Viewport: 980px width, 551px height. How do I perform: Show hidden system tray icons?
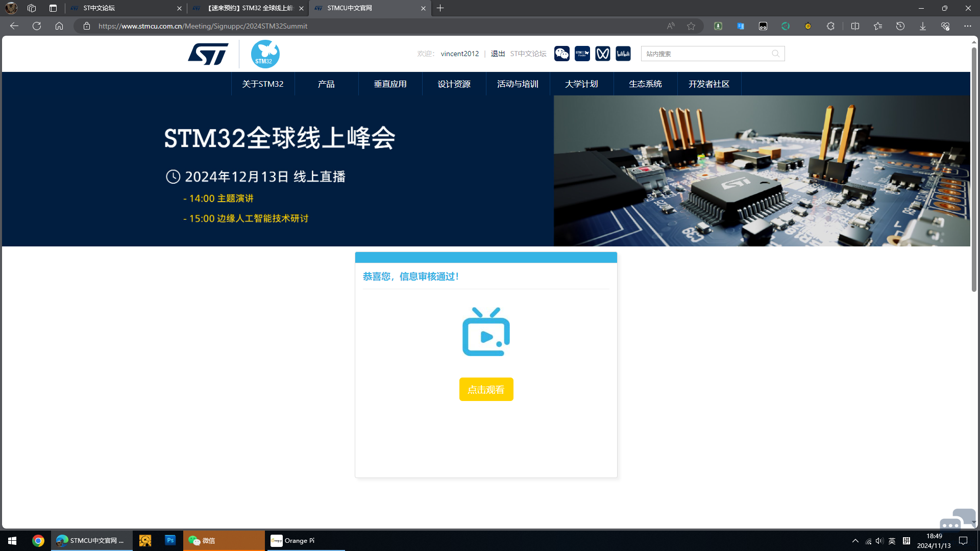855,541
